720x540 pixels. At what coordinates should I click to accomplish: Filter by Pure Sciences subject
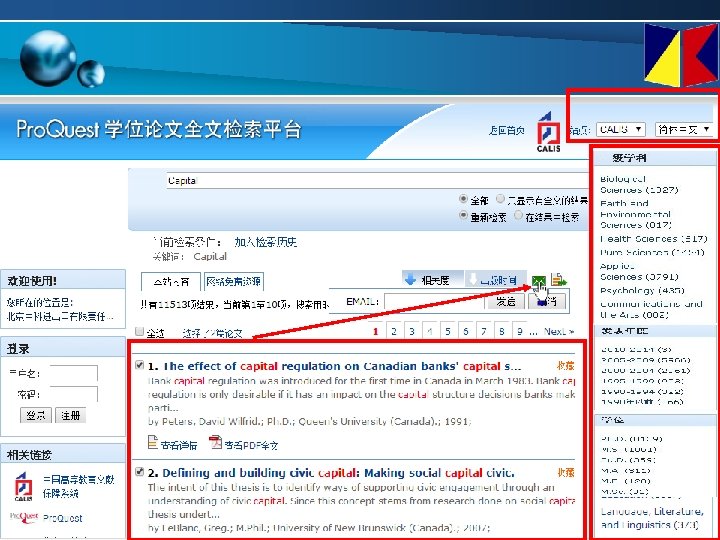[x=652, y=252]
